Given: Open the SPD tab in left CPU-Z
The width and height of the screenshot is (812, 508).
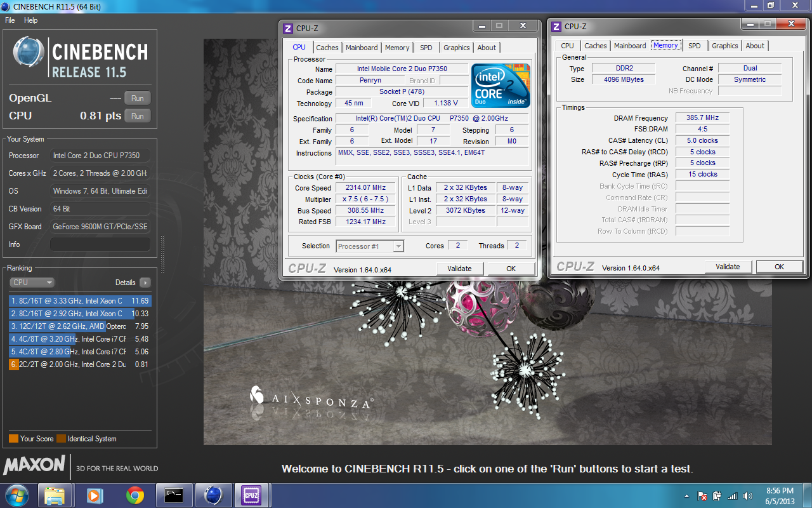Looking at the screenshot, I should (426, 48).
